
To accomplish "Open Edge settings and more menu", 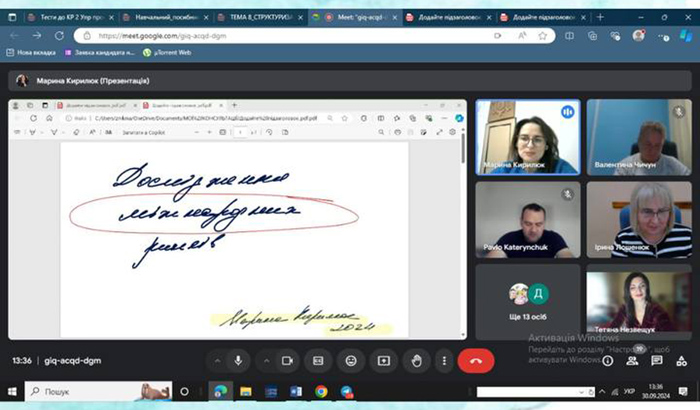I will (x=663, y=36).
